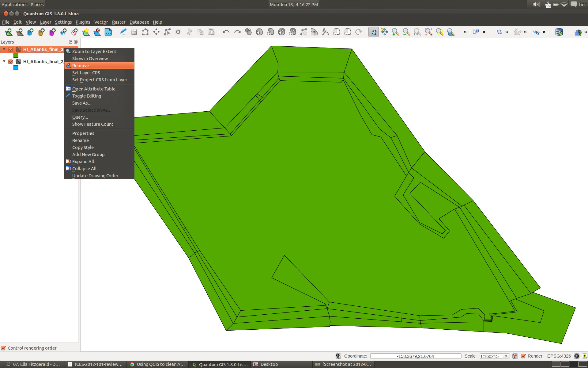Select the Identify Features tool
This screenshot has width=588, height=368.
coord(476,32)
